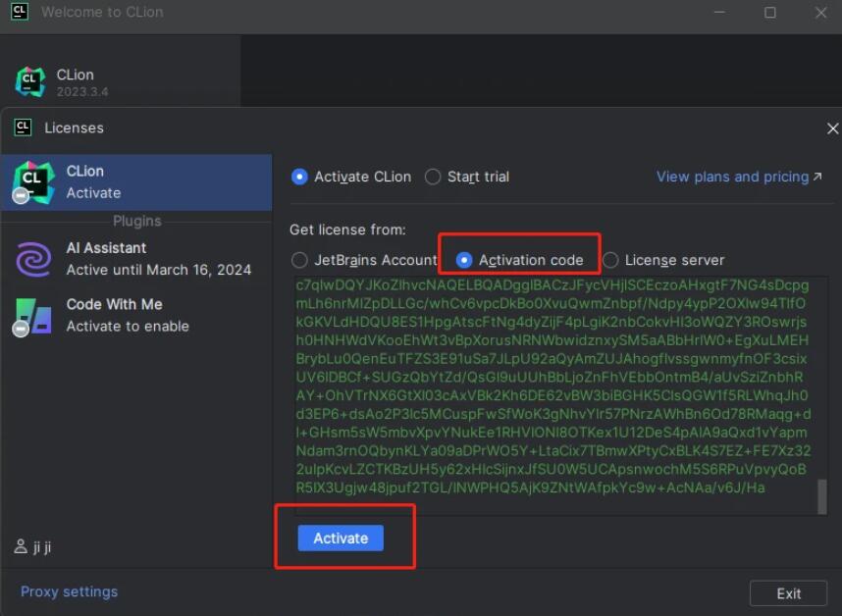Click the Get license from: label
Image resolution: width=842 pixels, height=616 pixels.
pyautogui.click(x=347, y=230)
